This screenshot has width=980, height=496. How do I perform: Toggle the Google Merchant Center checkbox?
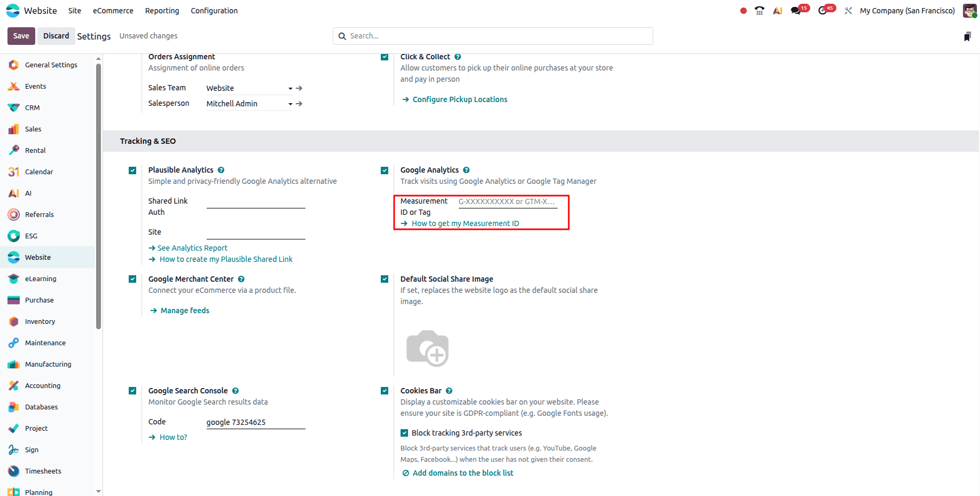tap(132, 279)
